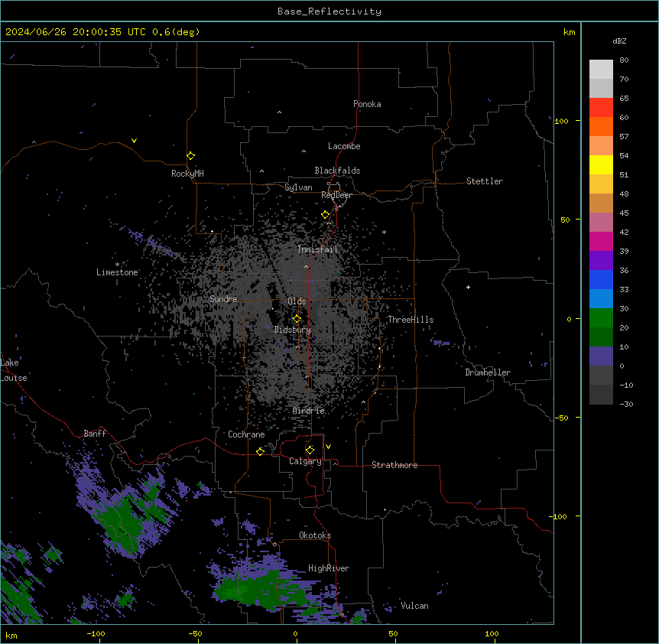
Task: Click the Cochrane town label
Action: click(x=246, y=434)
